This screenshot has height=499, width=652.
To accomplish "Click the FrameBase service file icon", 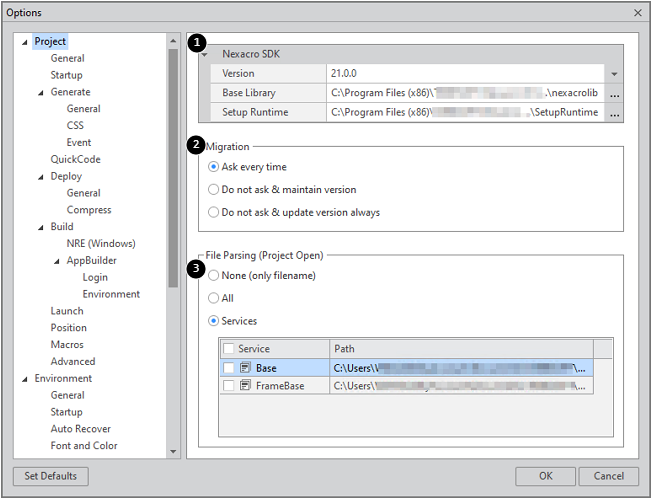I will tap(246, 385).
